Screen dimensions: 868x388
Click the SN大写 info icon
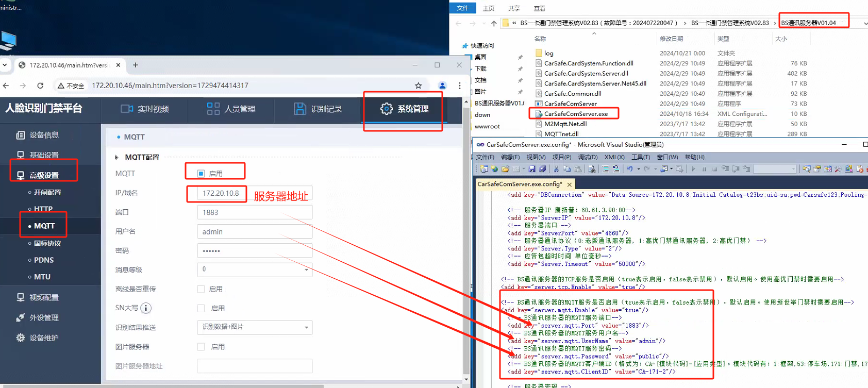pyautogui.click(x=146, y=308)
